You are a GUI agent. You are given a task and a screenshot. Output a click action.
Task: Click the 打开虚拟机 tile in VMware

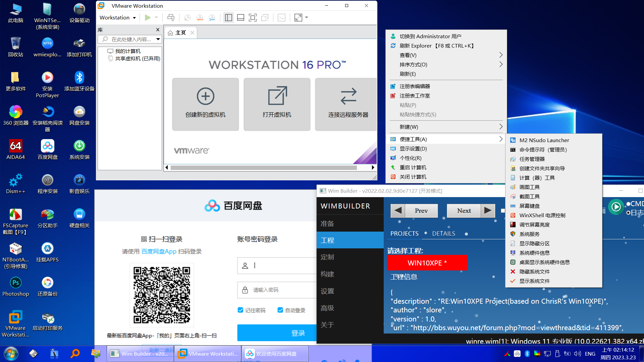click(x=277, y=104)
